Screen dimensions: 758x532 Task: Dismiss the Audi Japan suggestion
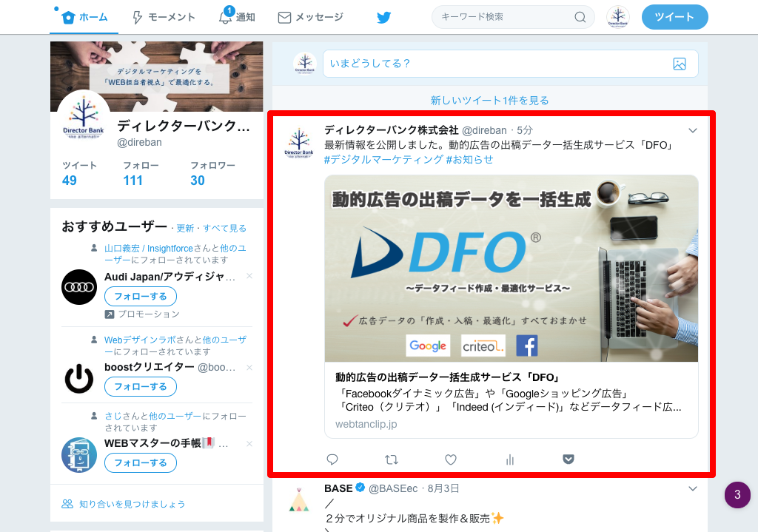249,276
